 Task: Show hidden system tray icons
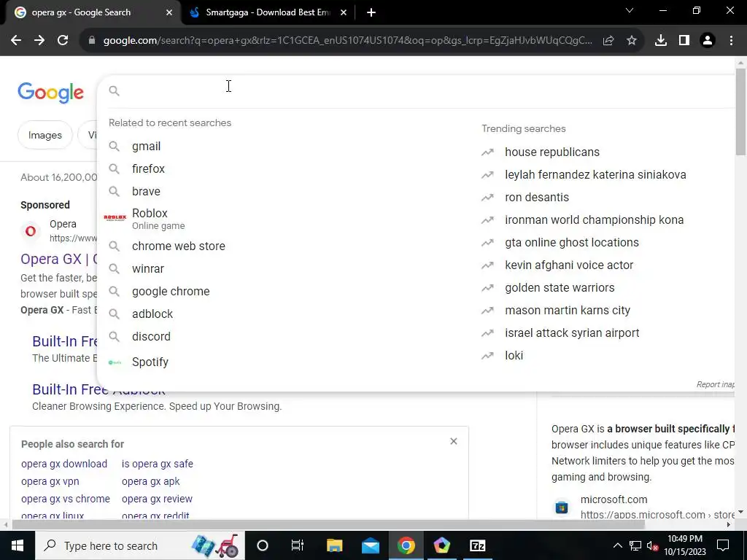coord(617,545)
